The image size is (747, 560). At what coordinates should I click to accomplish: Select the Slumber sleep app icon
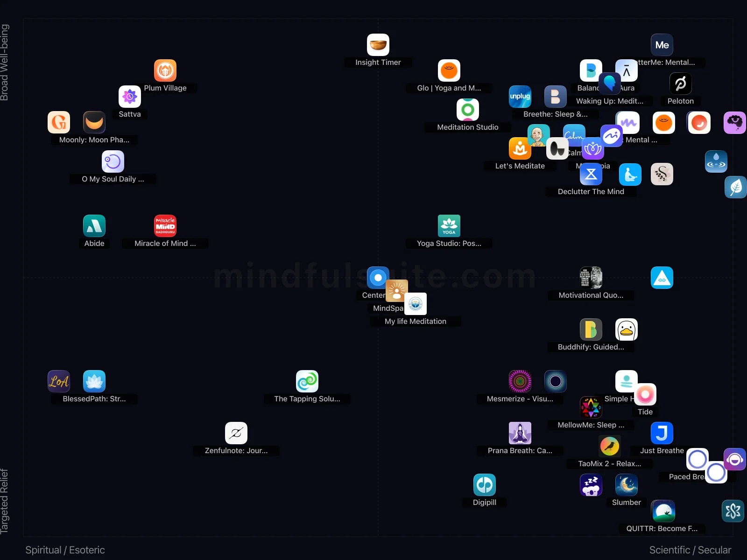click(x=627, y=485)
